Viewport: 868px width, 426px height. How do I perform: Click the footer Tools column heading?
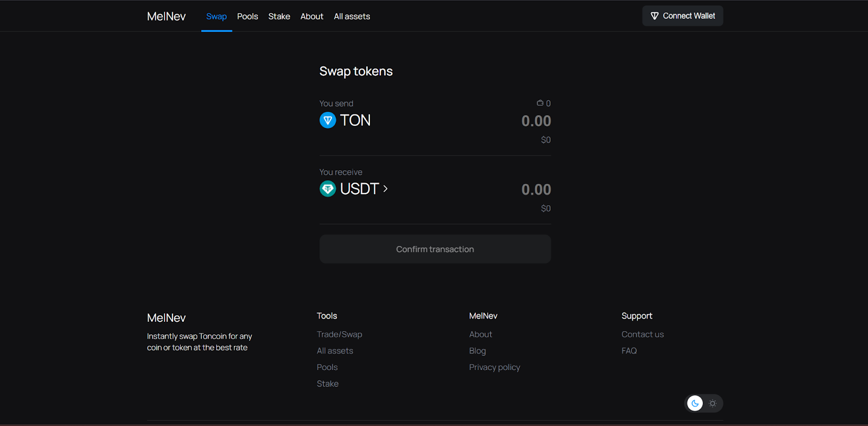click(327, 316)
